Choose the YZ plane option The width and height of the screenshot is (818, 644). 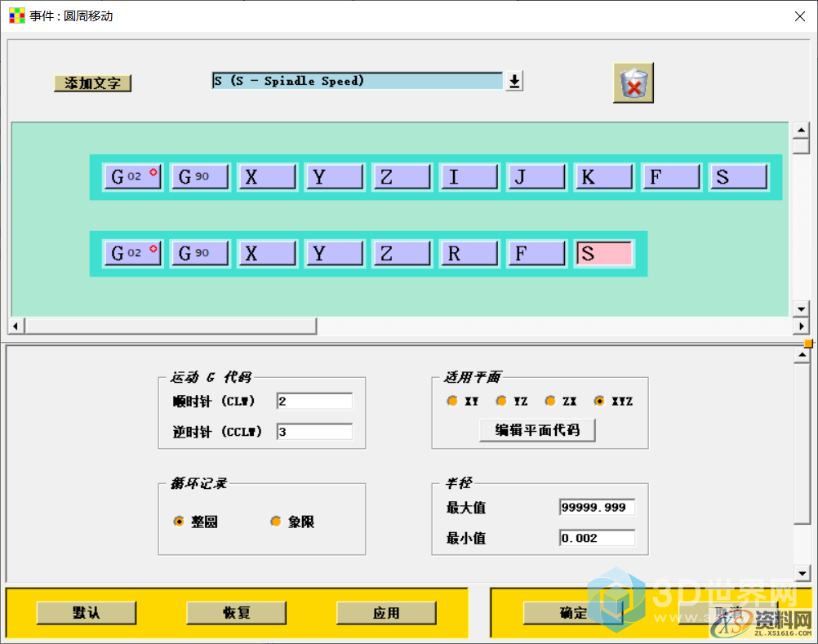[x=501, y=401]
